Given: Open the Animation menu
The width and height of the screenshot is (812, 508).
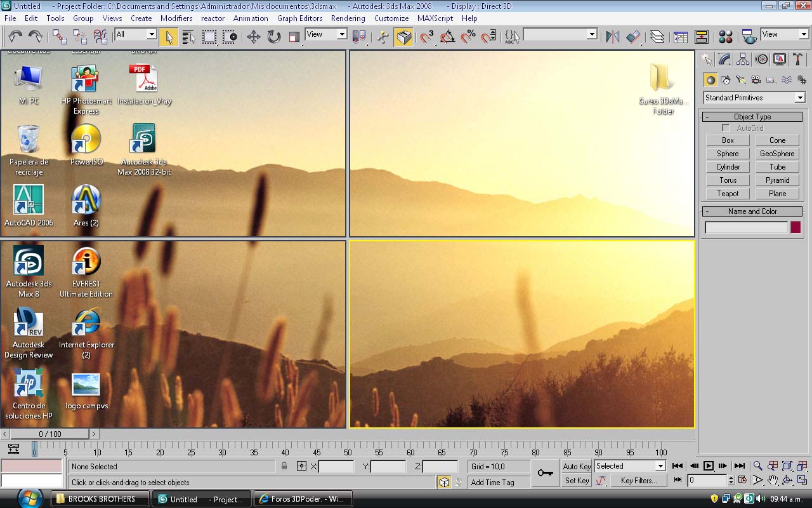Looking at the screenshot, I should pyautogui.click(x=251, y=18).
